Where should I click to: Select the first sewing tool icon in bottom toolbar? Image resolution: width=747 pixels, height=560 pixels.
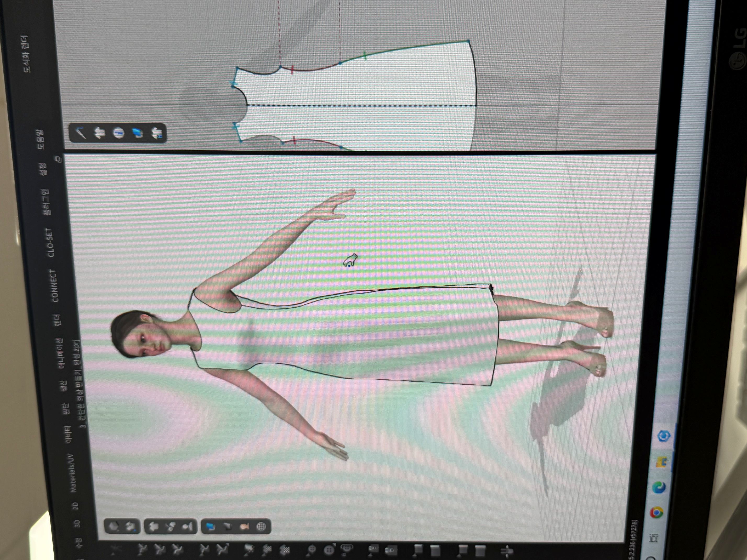click(142, 550)
